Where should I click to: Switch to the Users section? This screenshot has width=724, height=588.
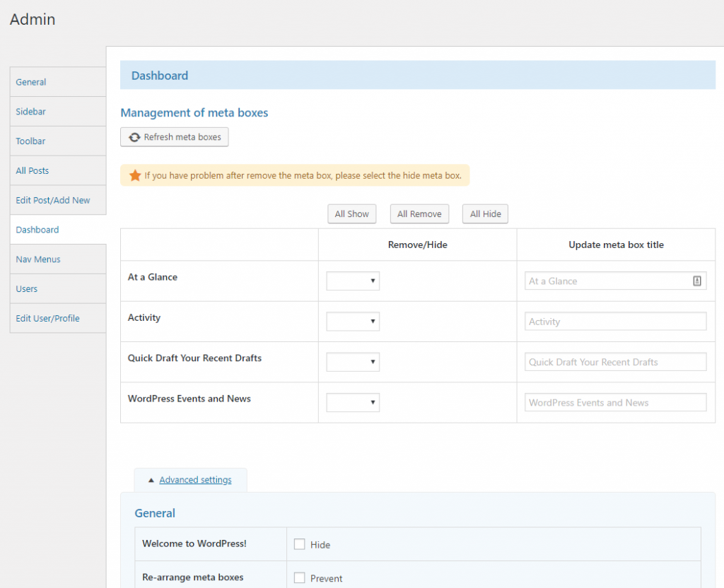26,288
